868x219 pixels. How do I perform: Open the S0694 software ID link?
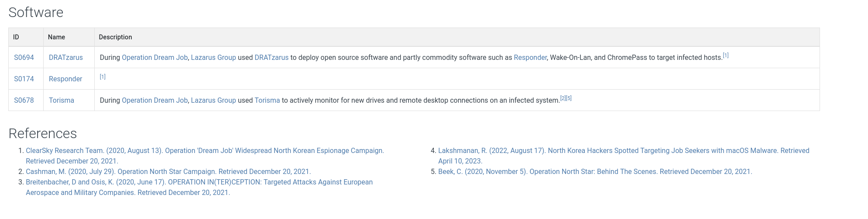click(24, 57)
